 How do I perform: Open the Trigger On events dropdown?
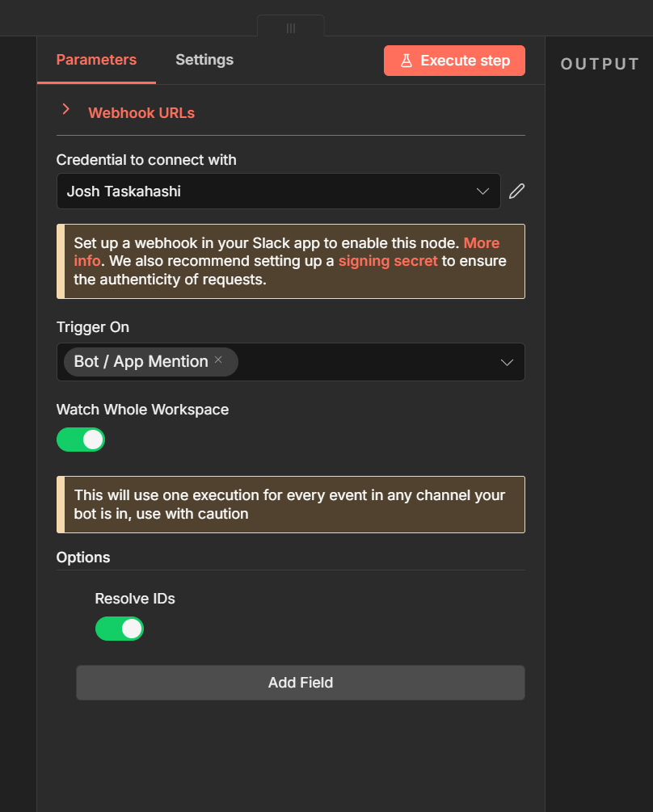click(x=364, y=362)
